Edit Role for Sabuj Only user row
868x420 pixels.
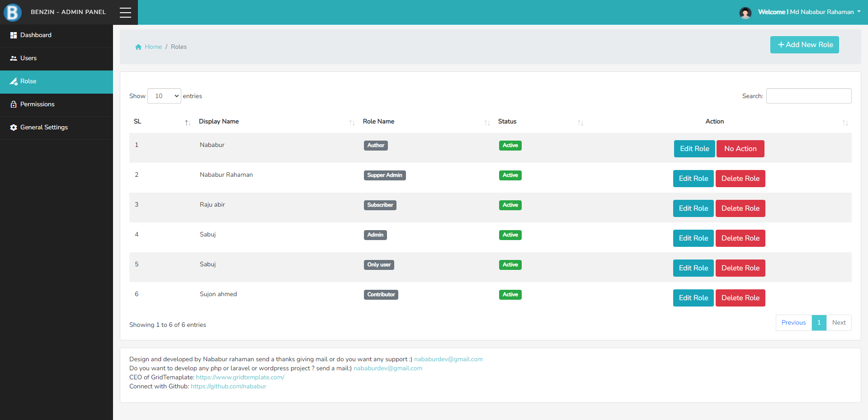point(693,268)
